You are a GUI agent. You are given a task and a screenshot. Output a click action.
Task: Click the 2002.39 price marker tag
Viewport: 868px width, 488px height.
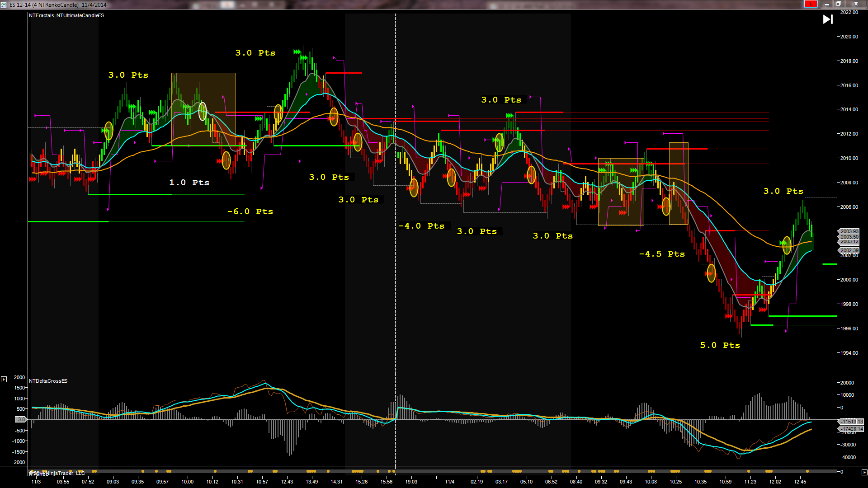pos(849,250)
